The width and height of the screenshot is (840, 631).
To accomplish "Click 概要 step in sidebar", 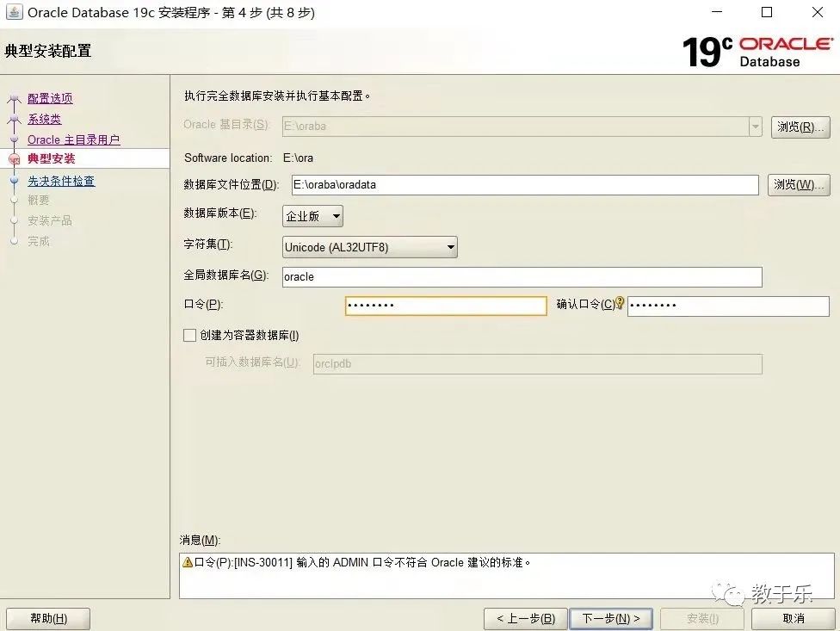I will [39, 201].
